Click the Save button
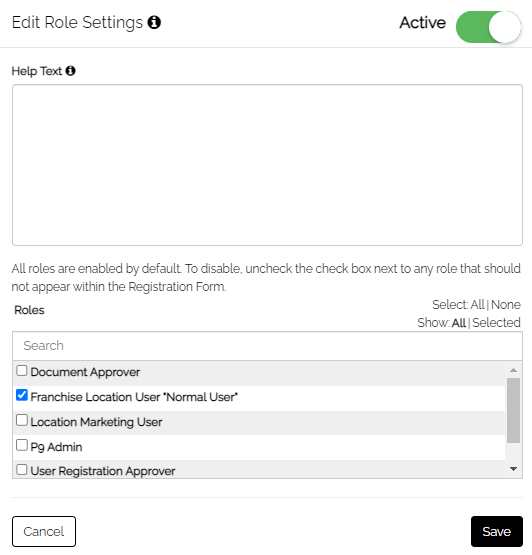This screenshot has height=555, width=532. (497, 531)
